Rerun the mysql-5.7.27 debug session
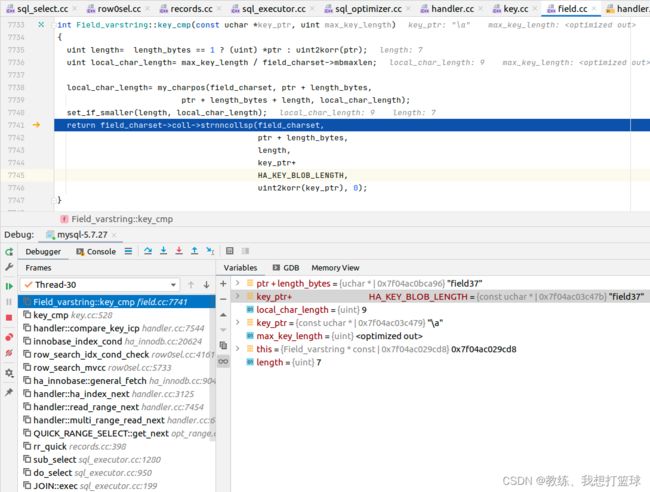Image resolution: width=650 pixels, height=492 pixels. [x=9, y=252]
